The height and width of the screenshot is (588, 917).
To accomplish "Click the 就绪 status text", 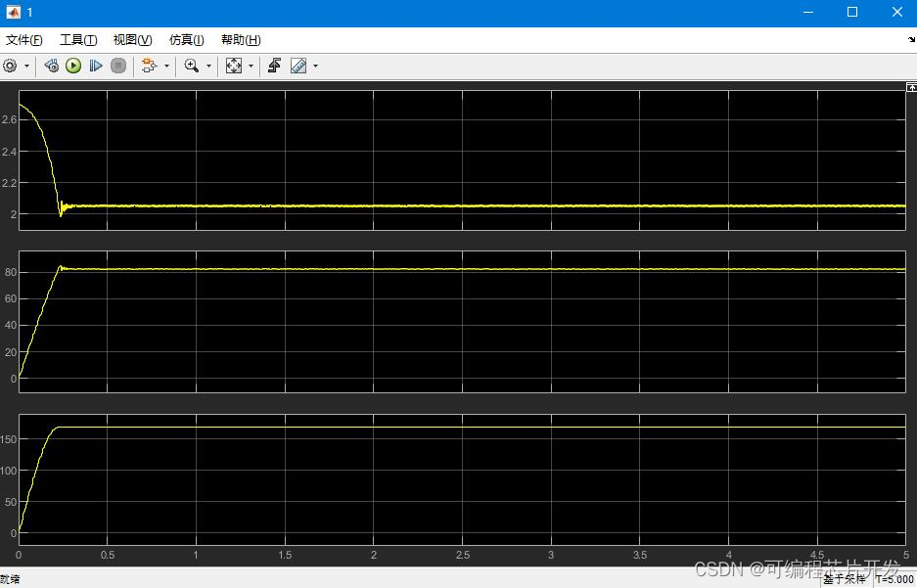I will click(10, 580).
